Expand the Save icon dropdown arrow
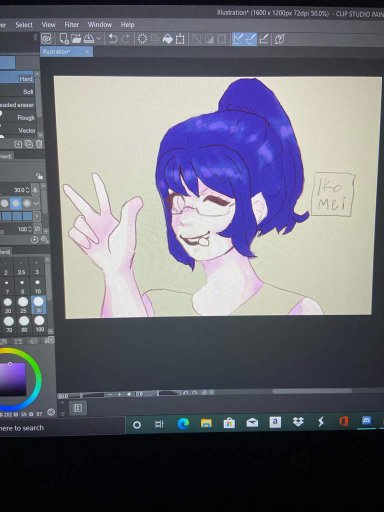Screen dimensions: 384x512 point(99,39)
